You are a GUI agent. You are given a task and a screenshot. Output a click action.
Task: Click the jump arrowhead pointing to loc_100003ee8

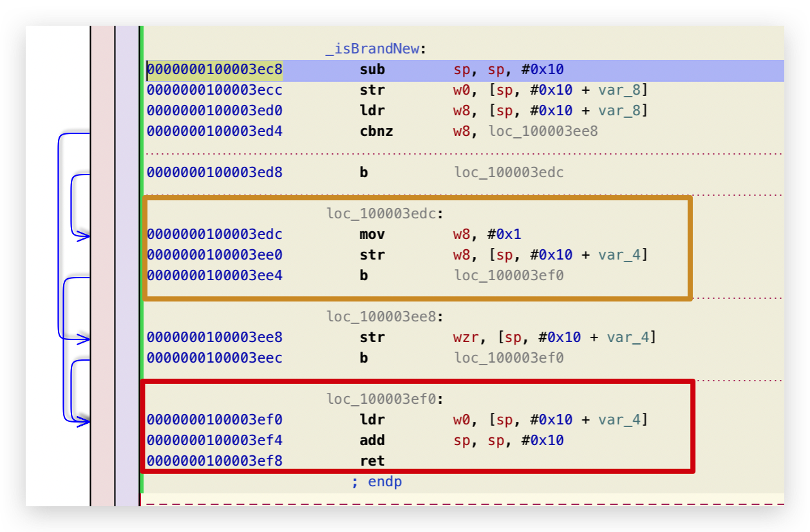click(x=84, y=338)
